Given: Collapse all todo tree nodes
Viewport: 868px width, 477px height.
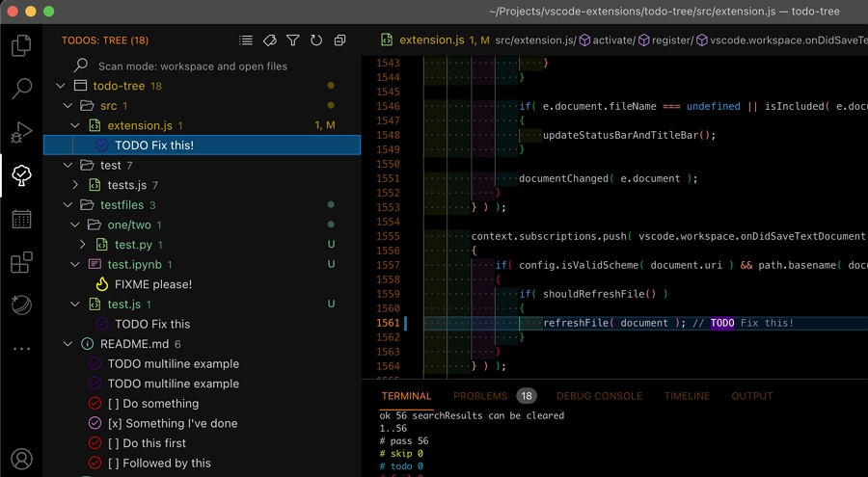Looking at the screenshot, I should 339,40.
